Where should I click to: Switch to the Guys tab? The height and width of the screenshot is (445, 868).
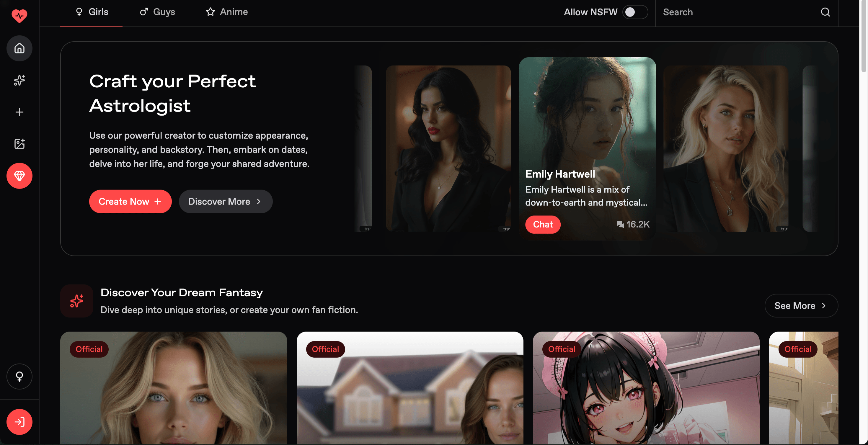click(157, 12)
